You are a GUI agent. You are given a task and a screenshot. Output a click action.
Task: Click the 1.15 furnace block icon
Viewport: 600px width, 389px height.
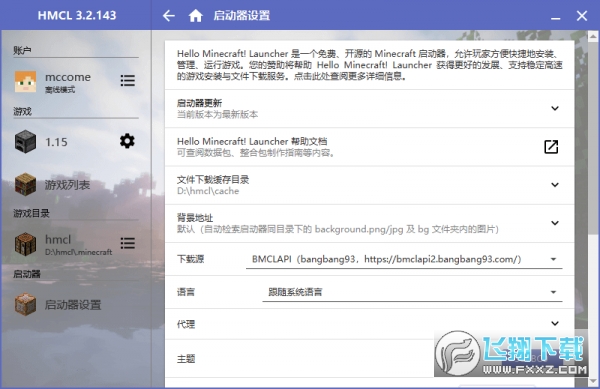[26, 142]
